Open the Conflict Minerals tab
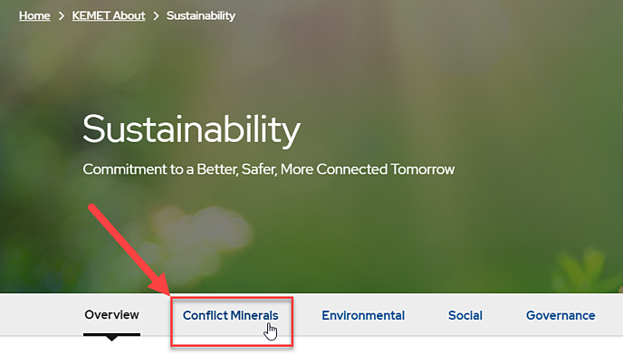The width and height of the screenshot is (623, 364). pos(230,315)
